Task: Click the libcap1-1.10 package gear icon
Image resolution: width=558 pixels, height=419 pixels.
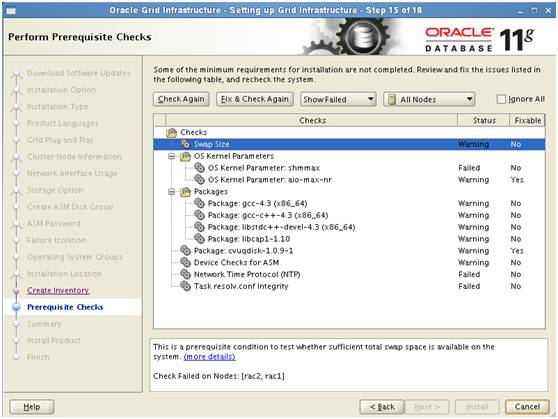Action: [x=199, y=239]
